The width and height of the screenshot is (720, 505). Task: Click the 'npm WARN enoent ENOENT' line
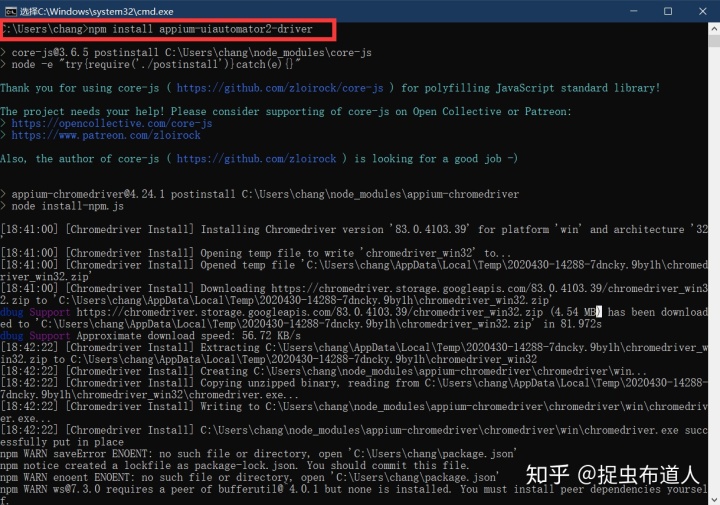tap(248, 477)
